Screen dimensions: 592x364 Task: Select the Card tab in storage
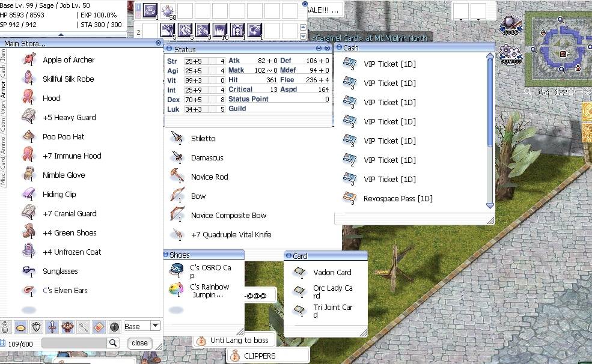click(x=3, y=163)
